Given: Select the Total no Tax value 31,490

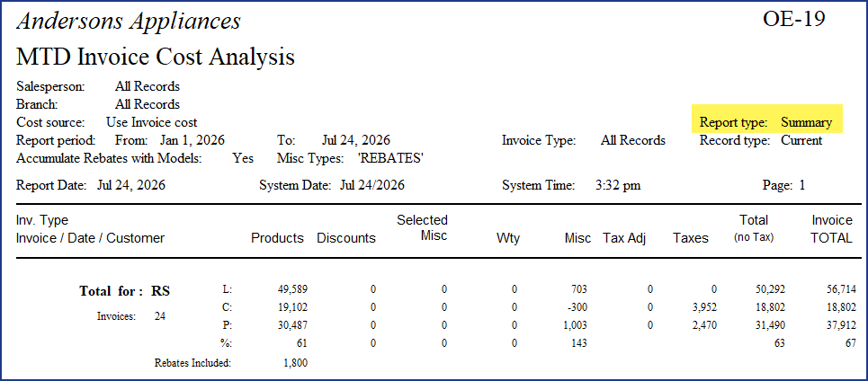Looking at the screenshot, I should pos(771,325).
